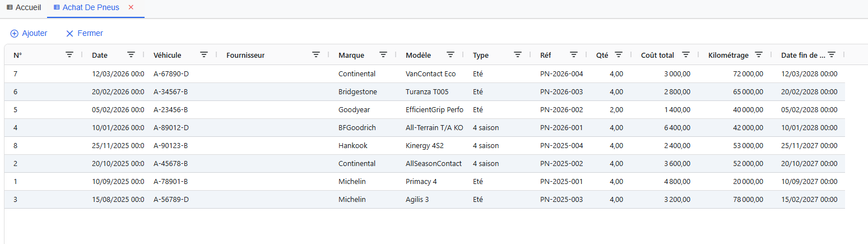The width and height of the screenshot is (868, 244).
Task: Open the N° column filter icon
Action: click(69, 54)
